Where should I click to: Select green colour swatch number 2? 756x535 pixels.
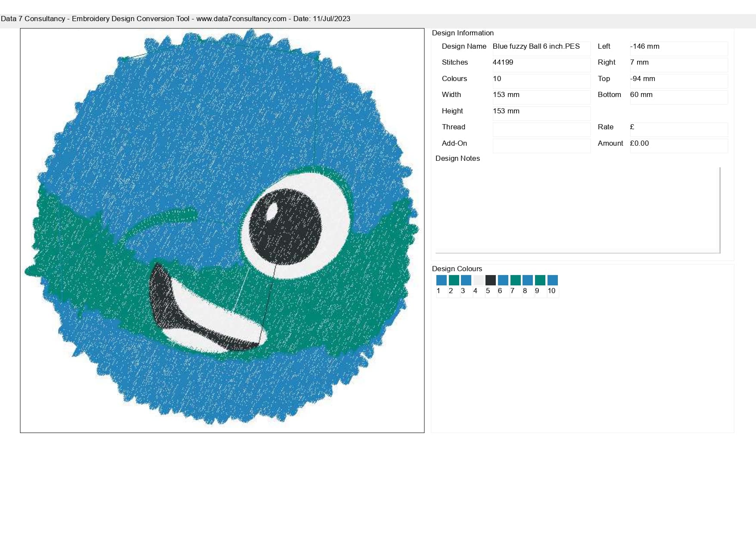(454, 280)
